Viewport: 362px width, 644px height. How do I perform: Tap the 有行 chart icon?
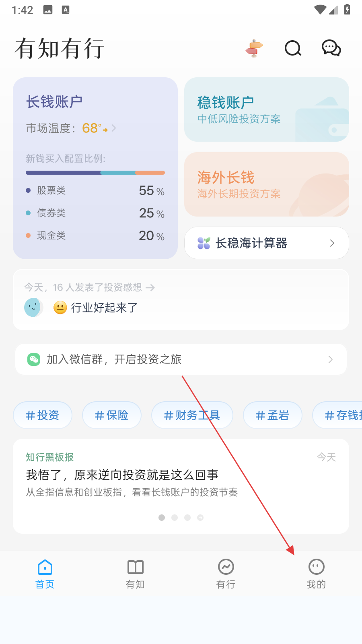(x=226, y=567)
